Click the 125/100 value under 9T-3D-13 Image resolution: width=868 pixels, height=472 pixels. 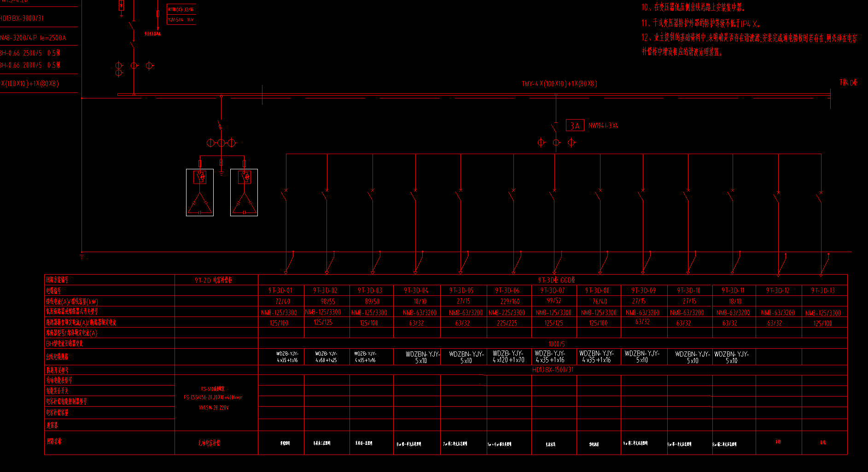coord(822,323)
